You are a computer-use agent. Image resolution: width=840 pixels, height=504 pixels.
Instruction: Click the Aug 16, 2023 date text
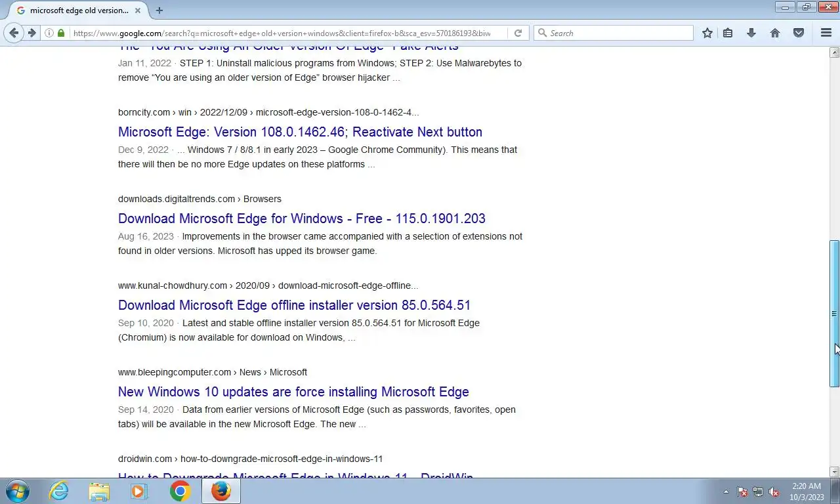[x=146, y=236]
